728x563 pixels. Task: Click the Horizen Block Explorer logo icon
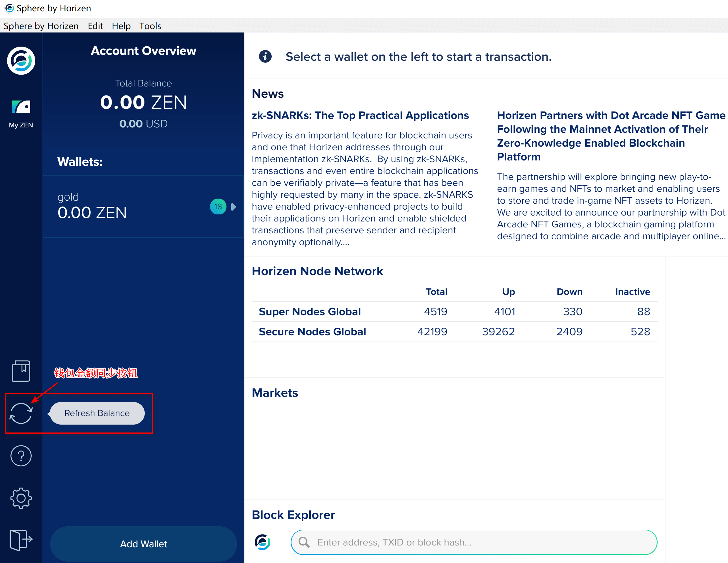tap(265, 542)
